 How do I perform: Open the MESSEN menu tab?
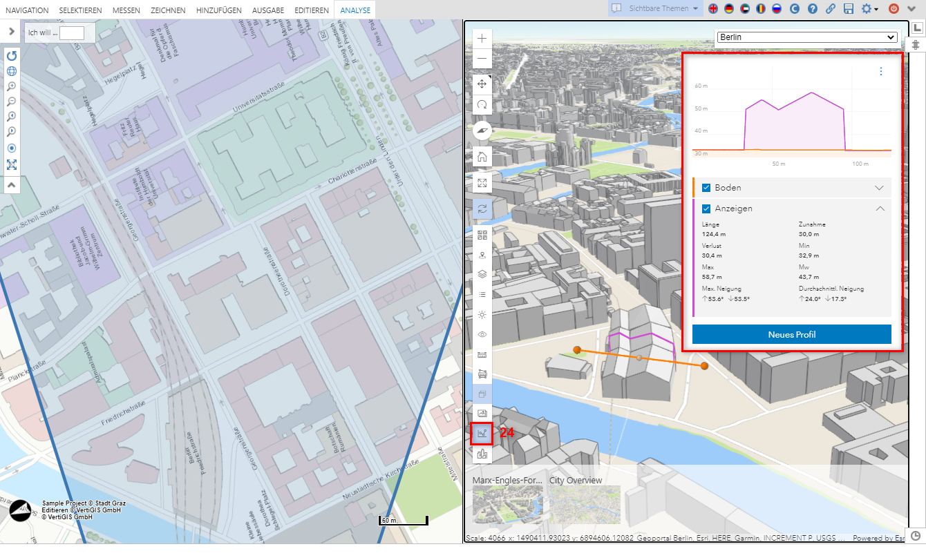[x=126, y=10]
